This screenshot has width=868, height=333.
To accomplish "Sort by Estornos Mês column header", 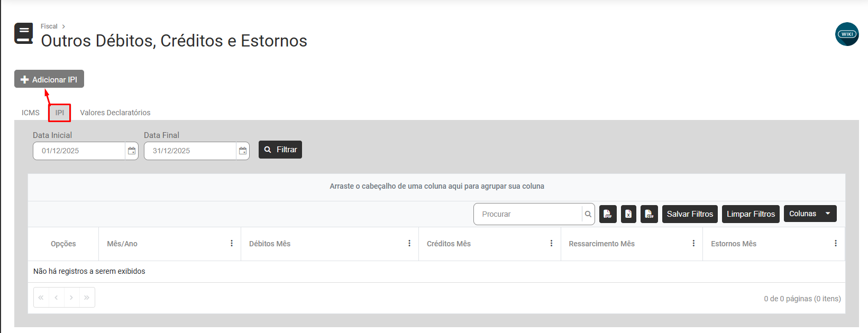I will click(734, 244).
